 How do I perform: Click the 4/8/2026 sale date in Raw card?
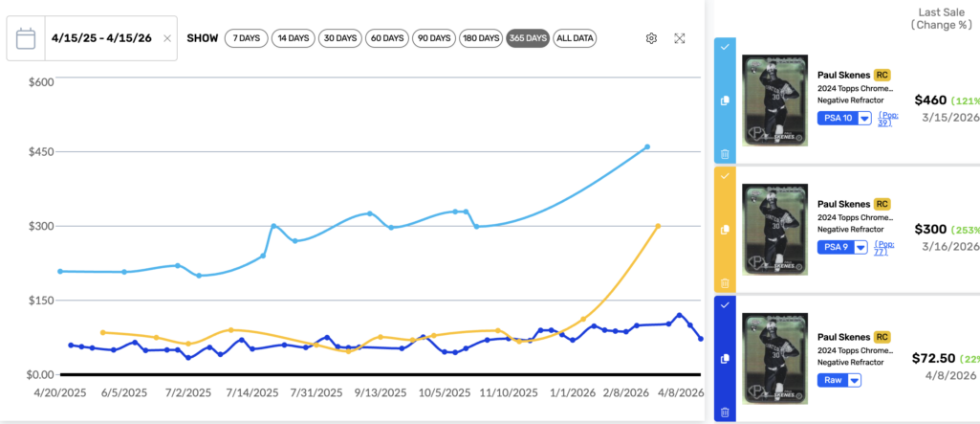[950, 375]
